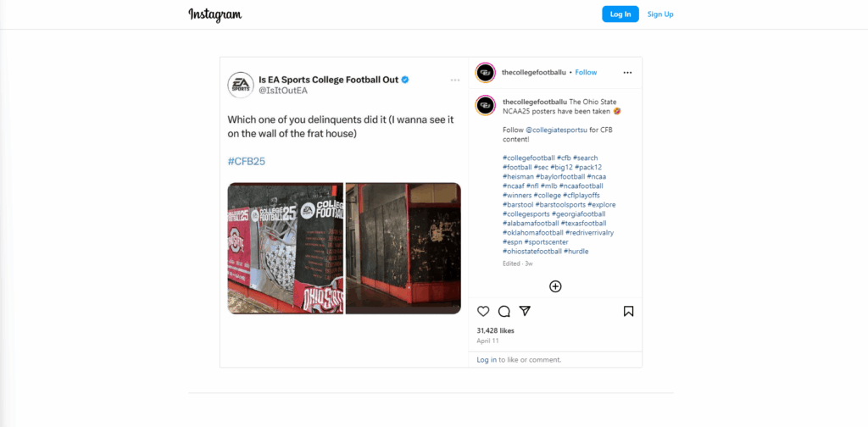Click Log in to like or comment
Screen dimensions: 868x427
click(487, 359)
